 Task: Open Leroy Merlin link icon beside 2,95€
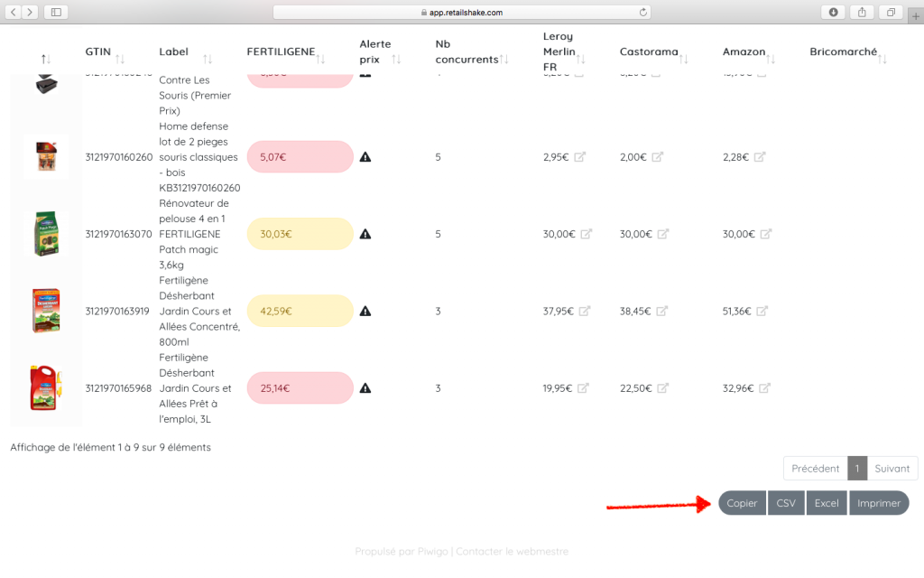pos(580,157)
